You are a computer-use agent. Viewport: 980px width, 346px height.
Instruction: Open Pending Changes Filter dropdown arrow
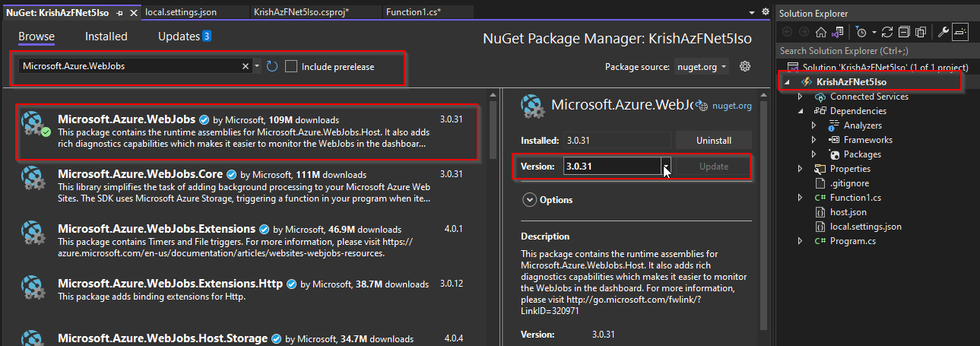pos(873,32)
